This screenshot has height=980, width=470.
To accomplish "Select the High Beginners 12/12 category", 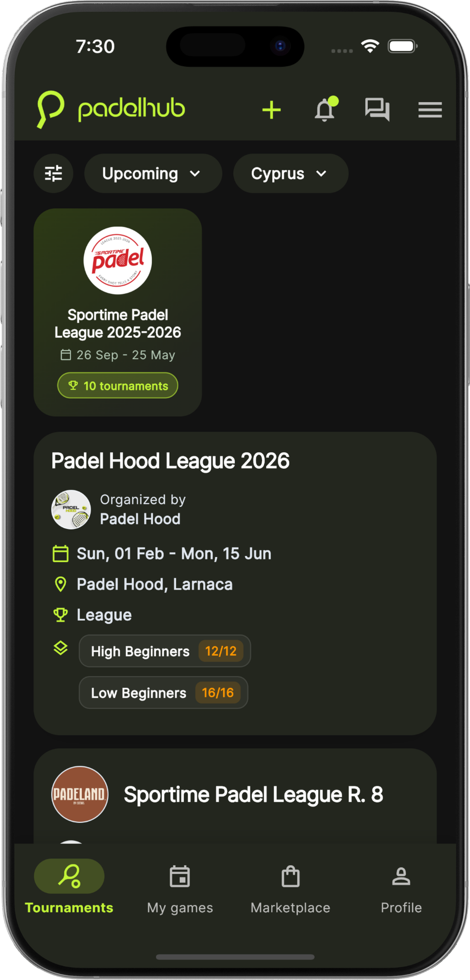I will point(165,651).
